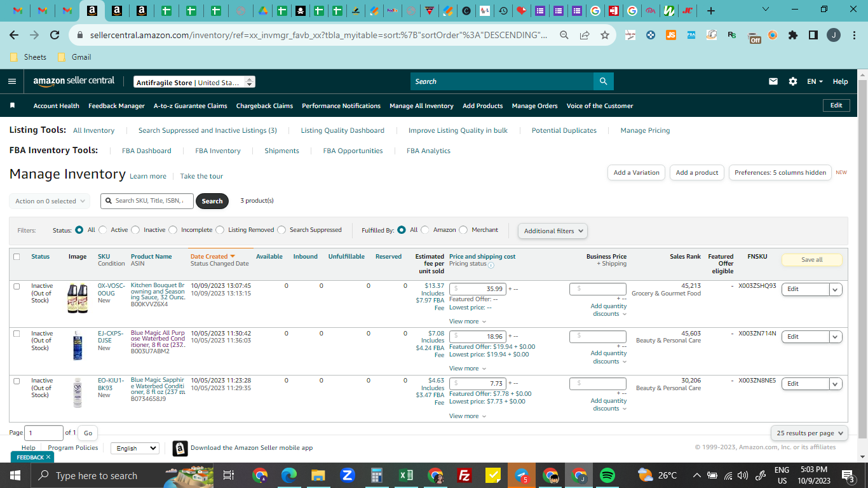Sort by the Date Created column header
The width and height of the screenshot is (868, 488).
[x=213, y=257]
